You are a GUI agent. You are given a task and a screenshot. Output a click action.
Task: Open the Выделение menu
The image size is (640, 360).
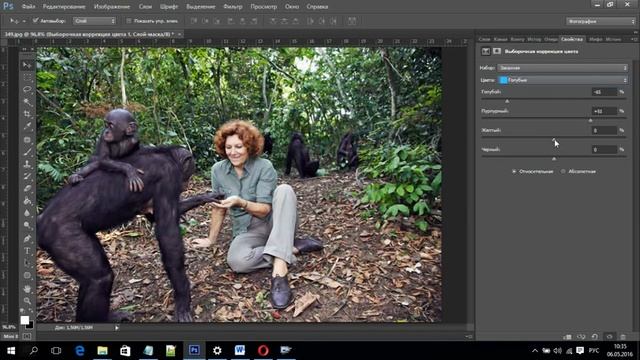coord(200,7)
